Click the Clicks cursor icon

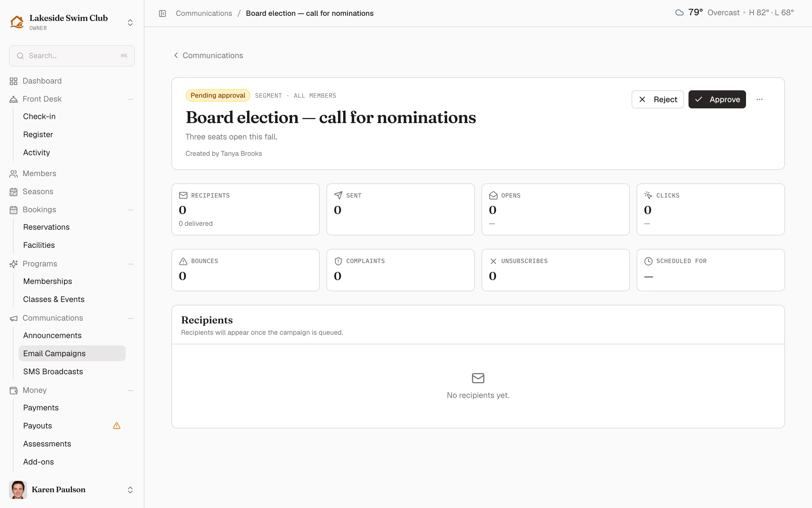(x=648, y=195)
